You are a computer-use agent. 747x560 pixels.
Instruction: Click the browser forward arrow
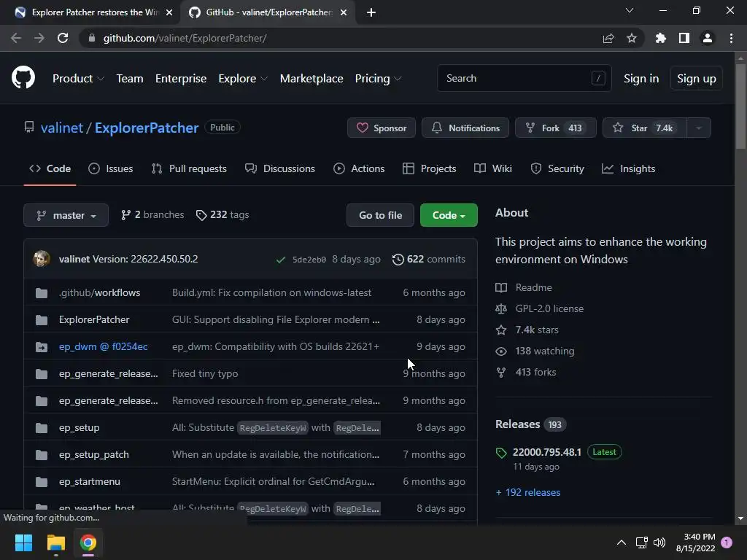point(39,38)
